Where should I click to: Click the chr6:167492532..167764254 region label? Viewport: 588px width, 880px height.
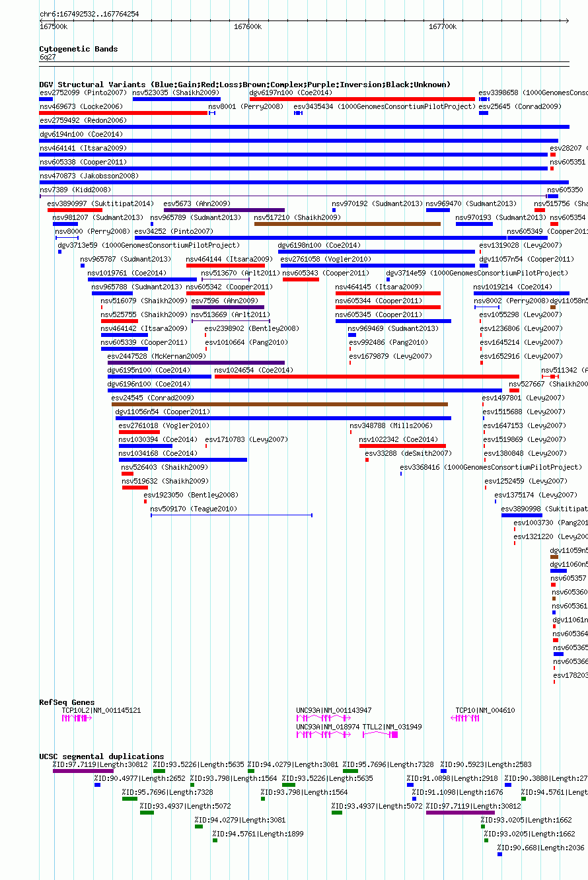pyautogui.click(x=89, y=14)
